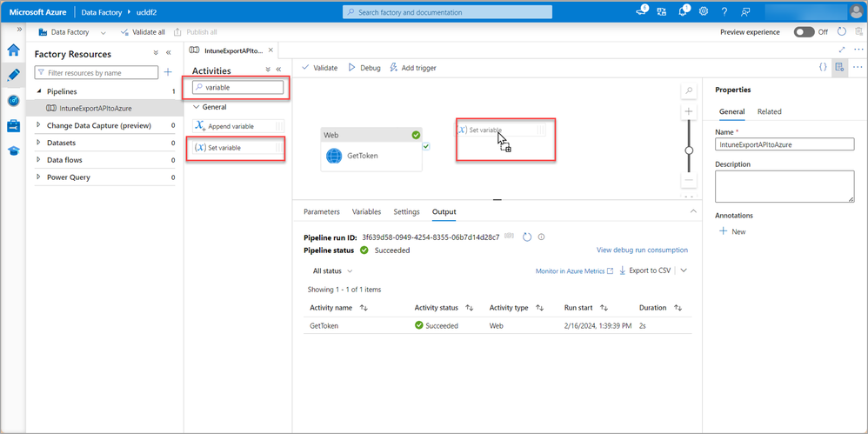
Task: Click the Activities search box with 'variable'
Action: [x=238, y=88]
